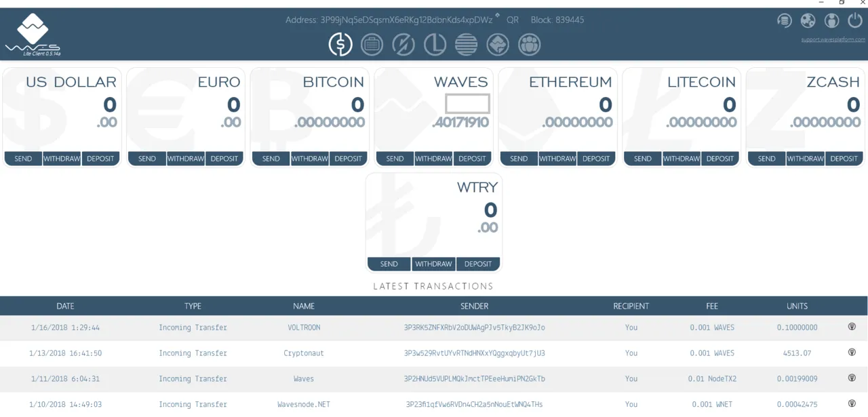The image size is (868, 417).
Task: Click units value 4513.07
Action: (797, 353)
